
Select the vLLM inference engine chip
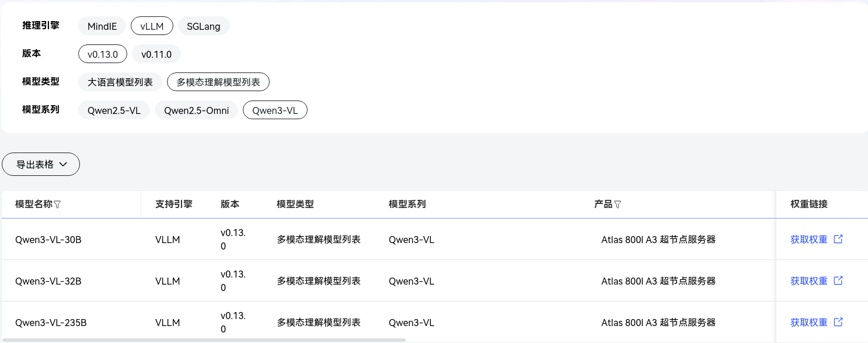152,26
